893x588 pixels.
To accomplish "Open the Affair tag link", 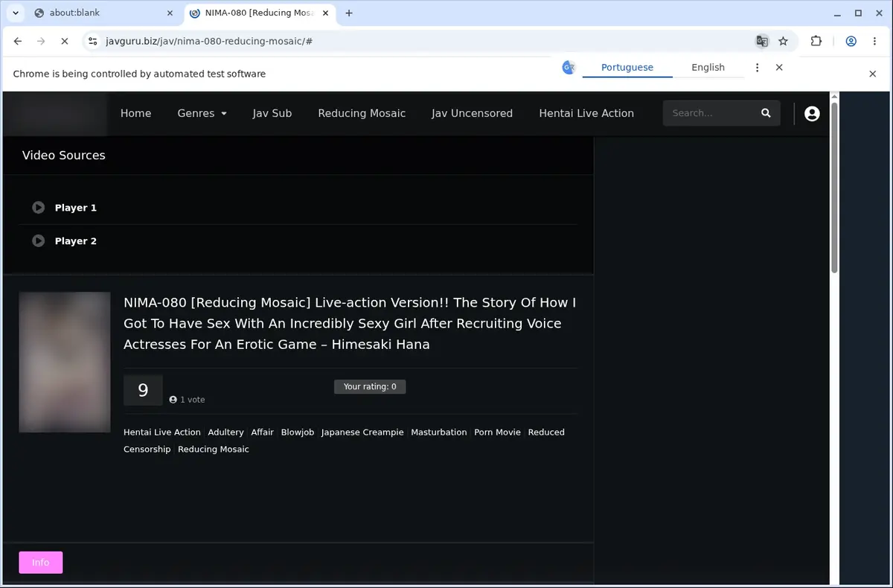I will pyautogui.click(x=263, y=432).
